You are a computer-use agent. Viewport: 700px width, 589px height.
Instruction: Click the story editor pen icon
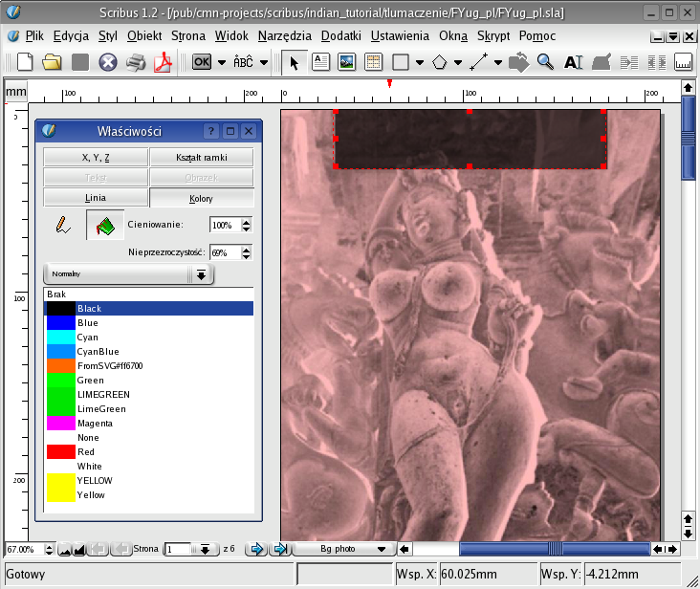[602, 62]
